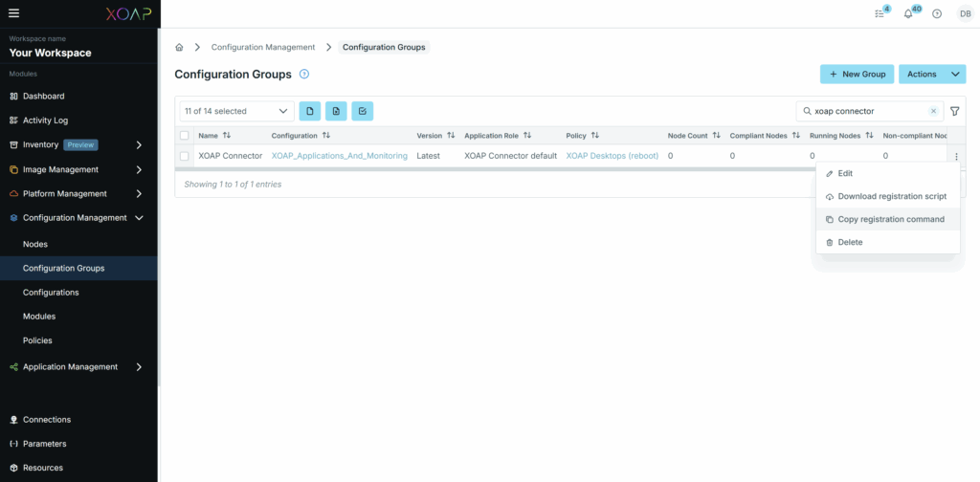The height and width of the screenshot is (482, 980).
Task: Sort by Configuration column arrows
Action: click(326, 136)
